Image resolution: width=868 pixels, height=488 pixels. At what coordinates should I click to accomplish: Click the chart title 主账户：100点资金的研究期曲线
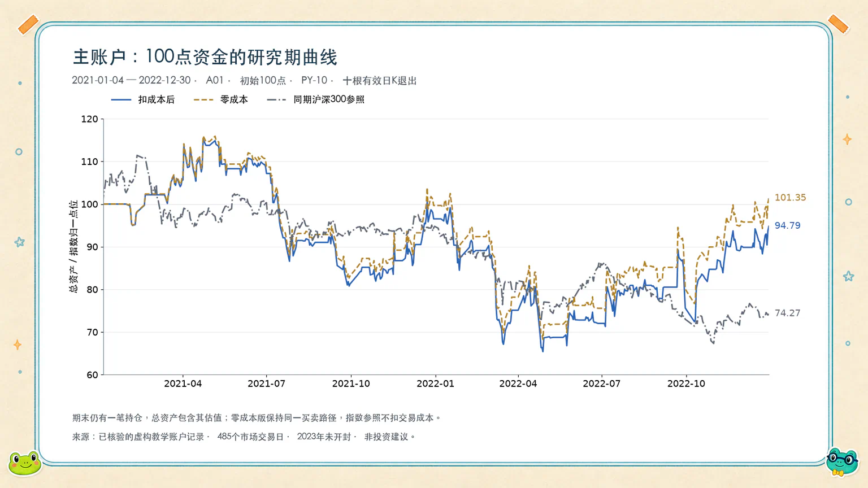coord(205,56)
